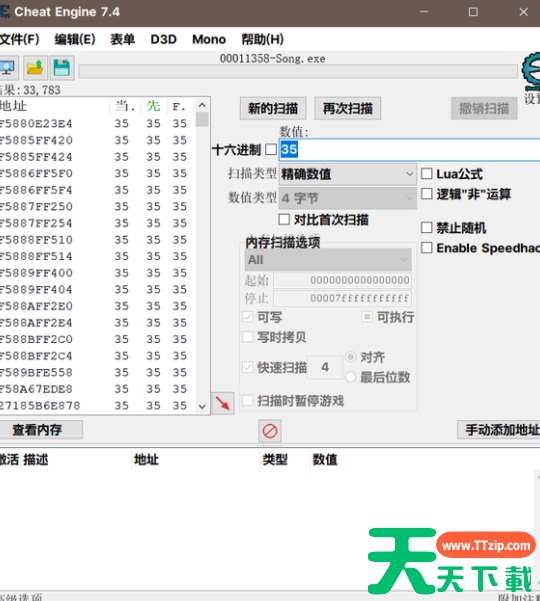
Task: Select the 对齐 alignment radio button
Action: (x=350, y=357)
